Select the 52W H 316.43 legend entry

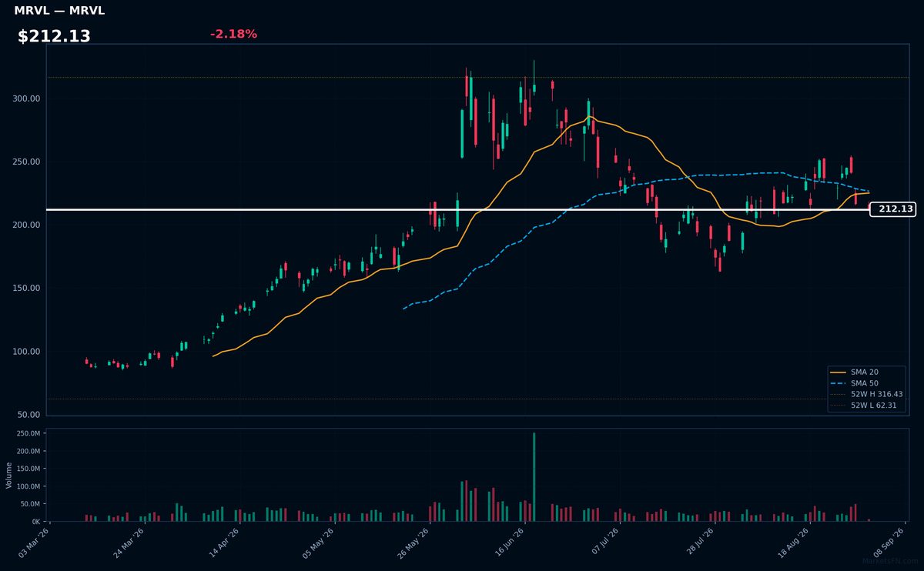[867, 394]
